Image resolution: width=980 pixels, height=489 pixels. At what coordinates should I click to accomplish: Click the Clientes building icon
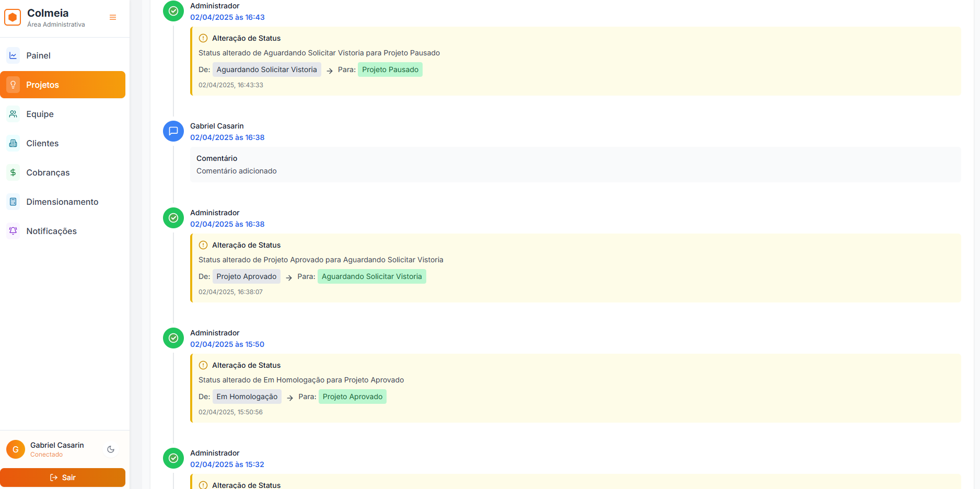pos(13,143)
